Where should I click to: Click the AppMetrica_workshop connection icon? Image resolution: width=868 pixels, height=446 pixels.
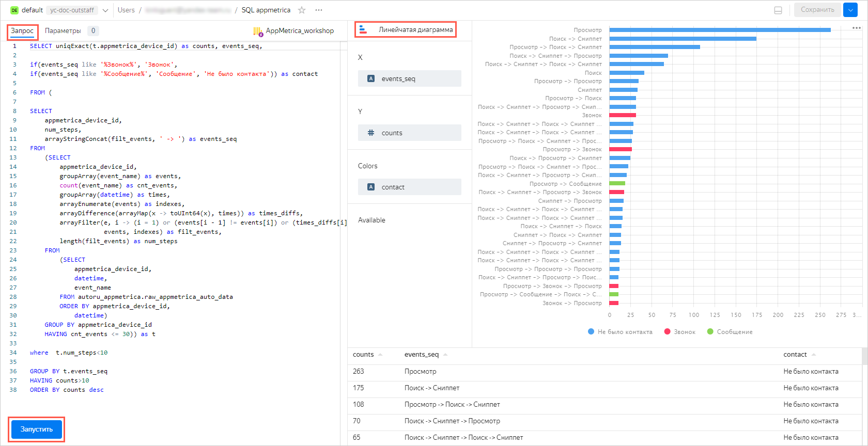tap(258, 31)
